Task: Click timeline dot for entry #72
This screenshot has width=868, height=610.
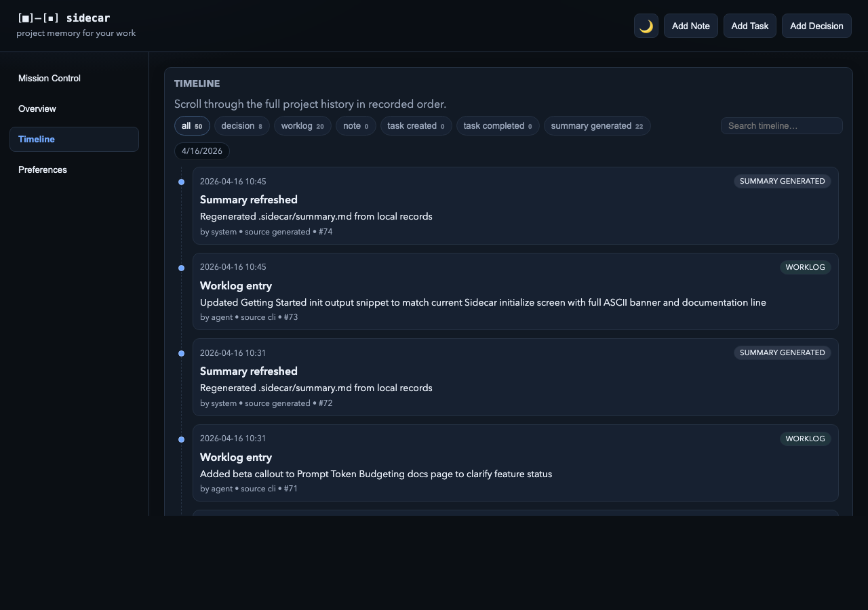Action: (181, 354)
